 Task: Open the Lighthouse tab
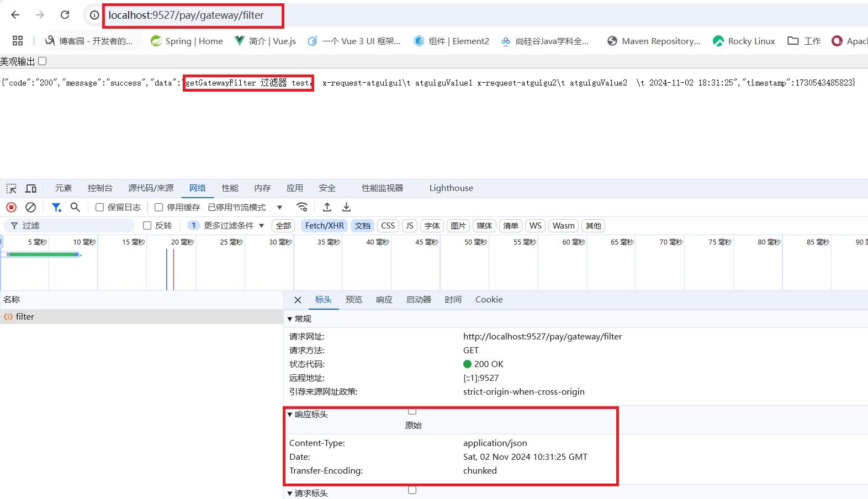click(451, 188)
